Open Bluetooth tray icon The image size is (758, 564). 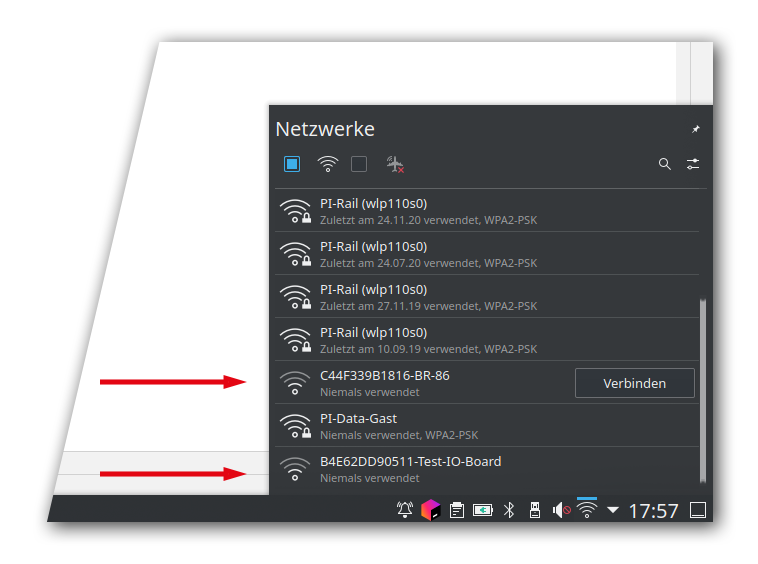click(509, 511)
